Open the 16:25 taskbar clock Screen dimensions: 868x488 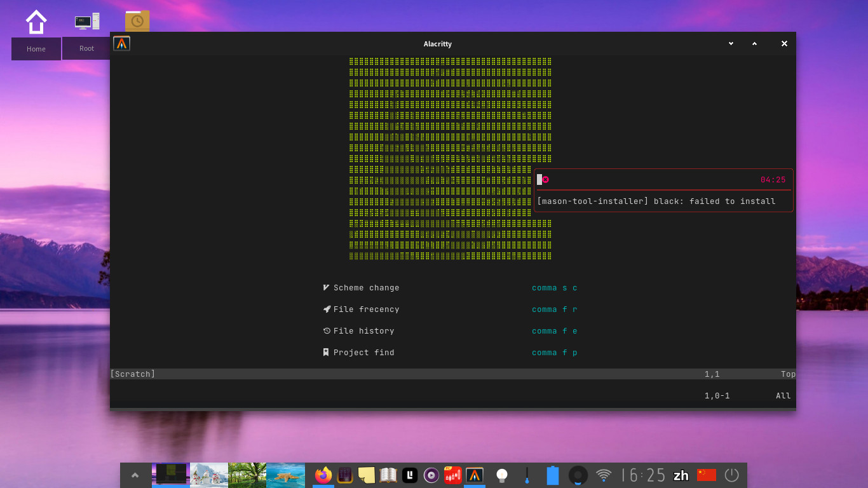[643, 475]
